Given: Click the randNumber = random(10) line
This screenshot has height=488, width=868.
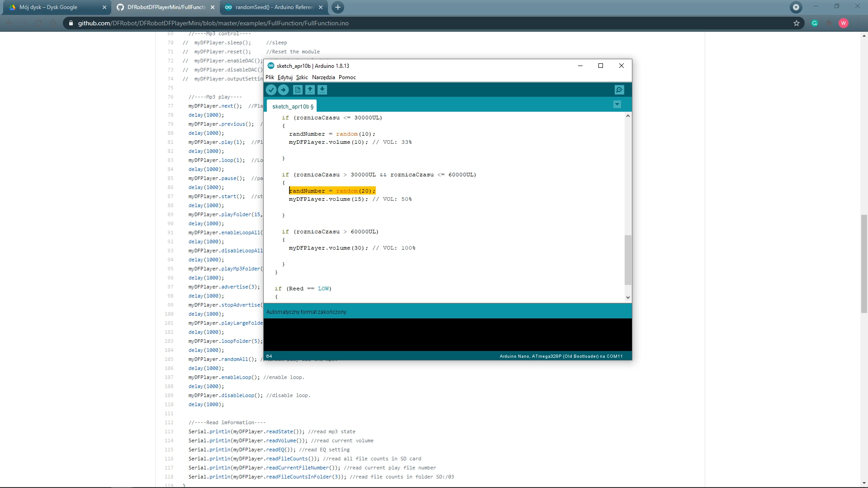Looking at the screenshot, I should point(332,134).
